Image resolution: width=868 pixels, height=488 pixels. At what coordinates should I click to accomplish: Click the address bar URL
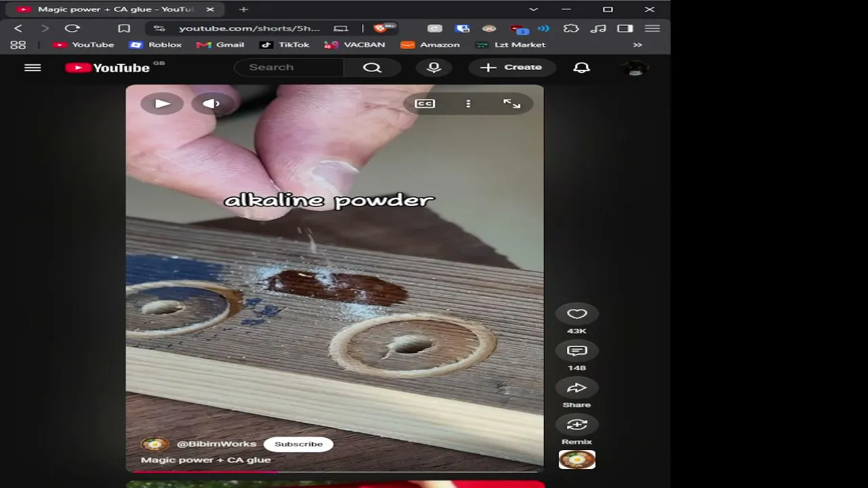click(x=249, y=28)
